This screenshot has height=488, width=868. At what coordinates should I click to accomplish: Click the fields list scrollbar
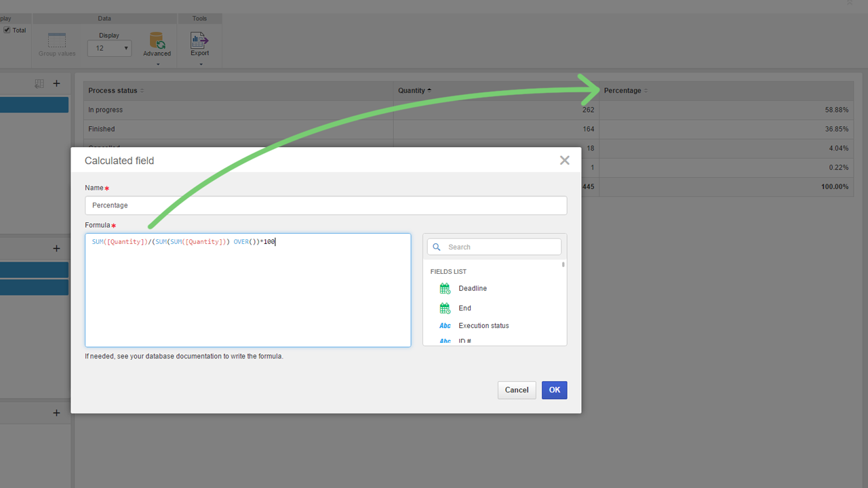[564, 264]
